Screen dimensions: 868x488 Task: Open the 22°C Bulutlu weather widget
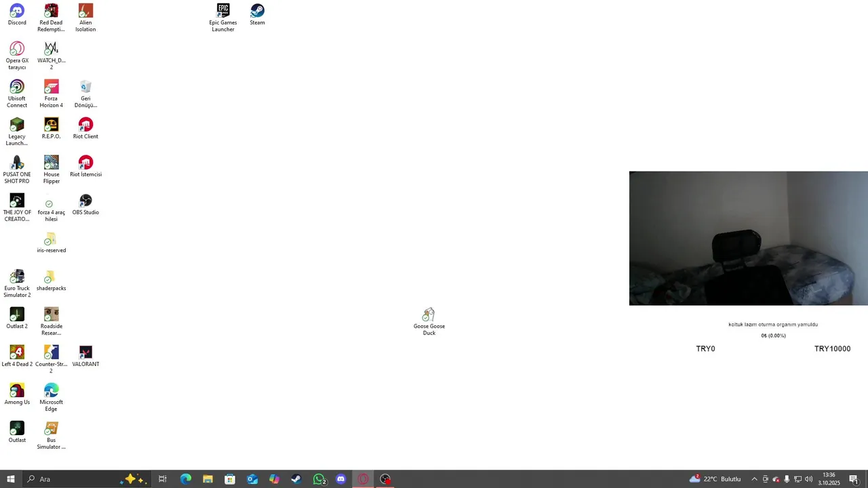tap(715, 479)
